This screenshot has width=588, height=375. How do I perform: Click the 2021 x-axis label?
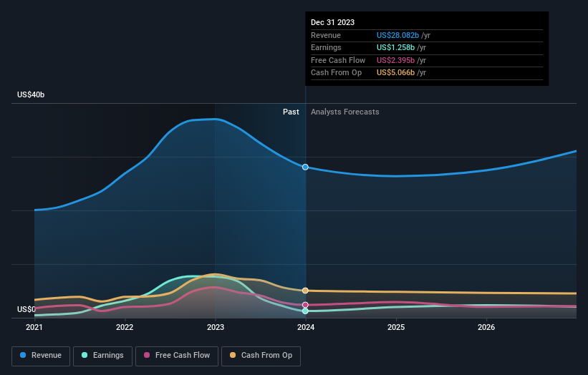point(34,327)
